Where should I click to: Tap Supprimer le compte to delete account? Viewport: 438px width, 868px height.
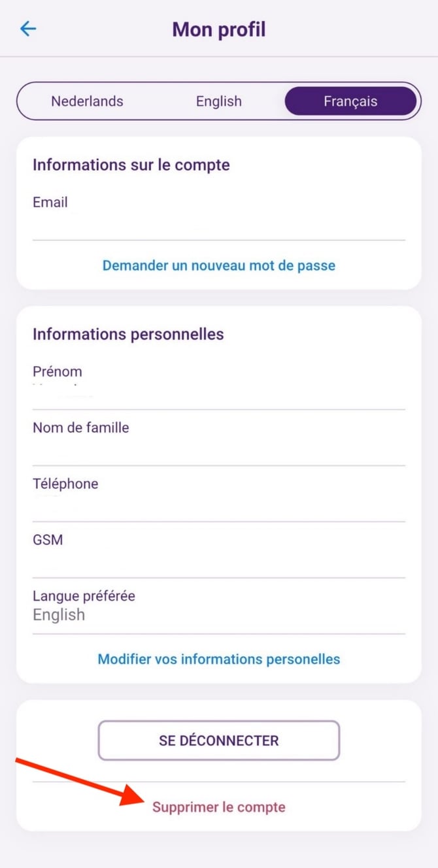tap(218, 807)
